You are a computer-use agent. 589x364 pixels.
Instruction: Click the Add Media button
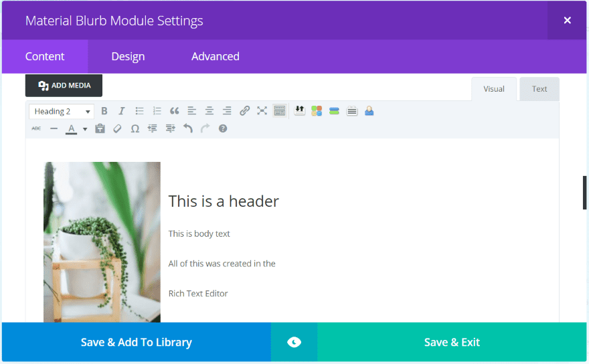click(x=64, y=85)
